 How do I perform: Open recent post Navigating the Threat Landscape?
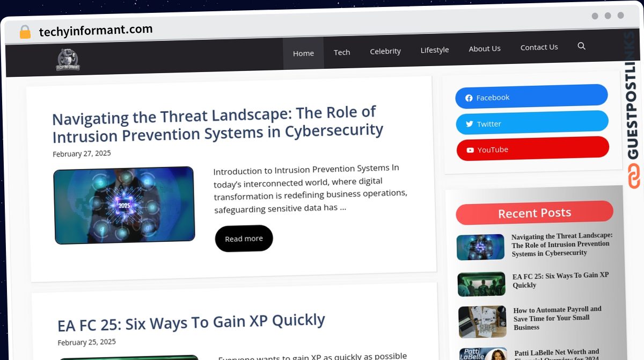point(562,244)
